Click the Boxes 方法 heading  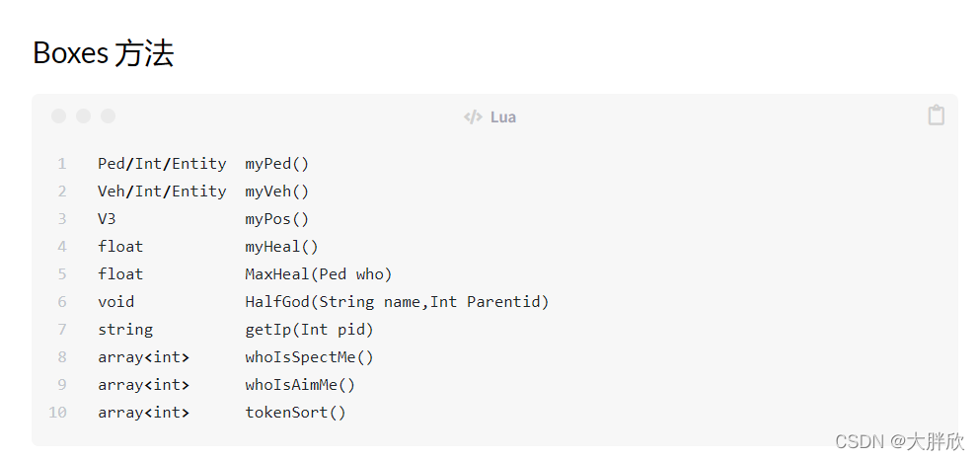103,53
